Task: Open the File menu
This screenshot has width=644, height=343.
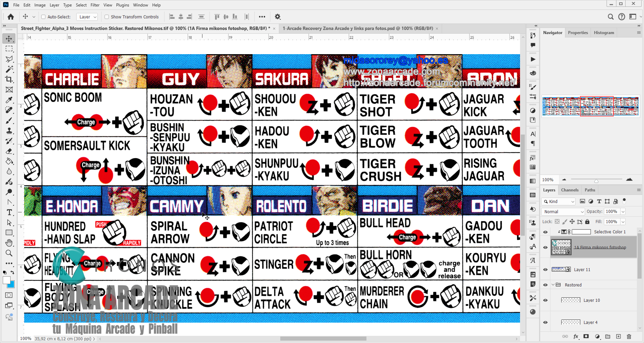Action: (x=16, y=5)
